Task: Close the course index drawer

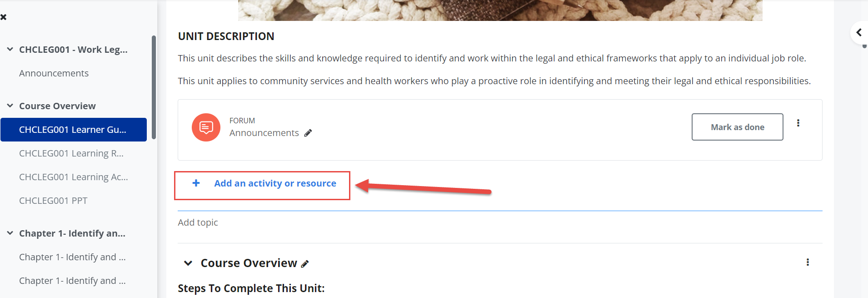Action: [x=3, y=17]
